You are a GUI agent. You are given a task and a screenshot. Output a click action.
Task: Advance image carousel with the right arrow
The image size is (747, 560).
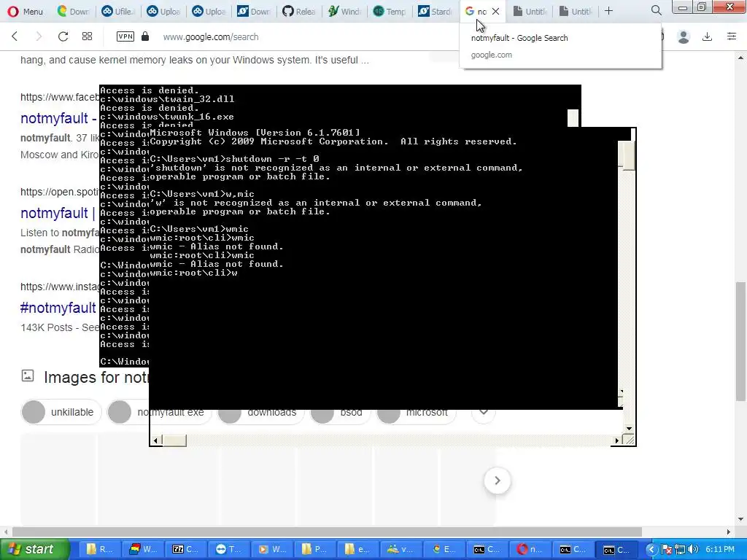coord(498,481)
